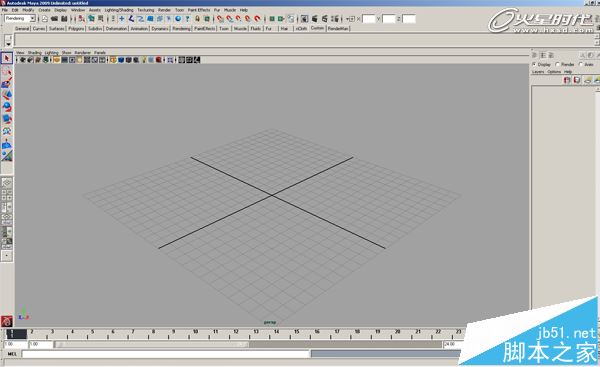This screenshot has width=600, height=367.
Task: Open the Create menu
Action: (44, 10)
